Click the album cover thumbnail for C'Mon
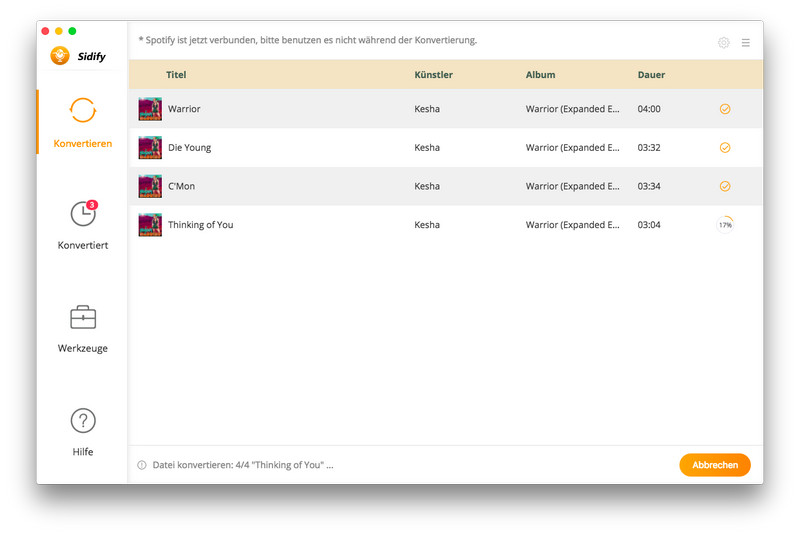Screen dimensions: 800x536 150,186
